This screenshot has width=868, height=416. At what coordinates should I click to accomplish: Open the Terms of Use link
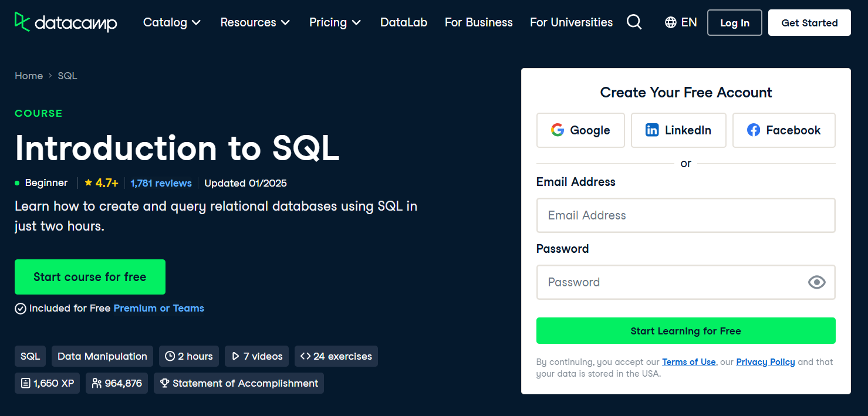click(x=689, y=362)
